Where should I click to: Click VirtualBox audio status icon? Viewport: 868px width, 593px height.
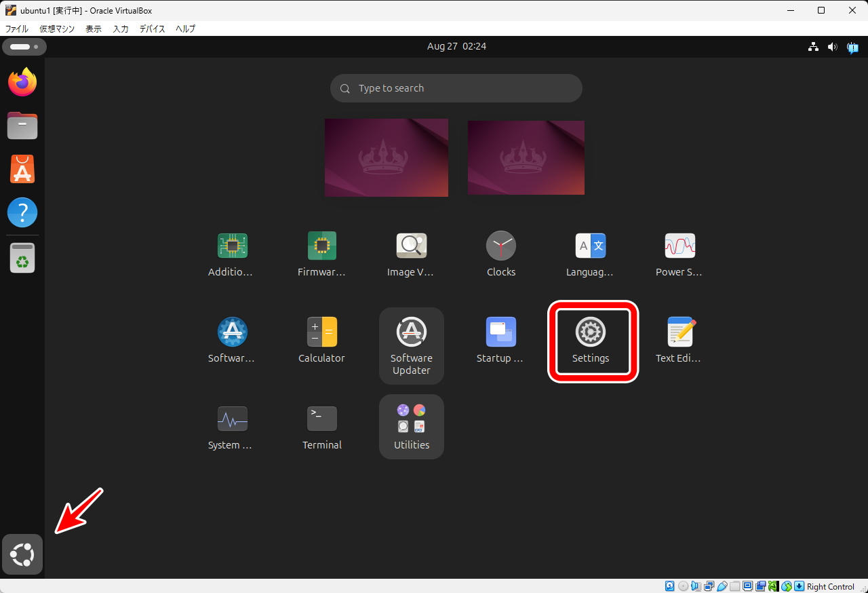click(696, 586)
